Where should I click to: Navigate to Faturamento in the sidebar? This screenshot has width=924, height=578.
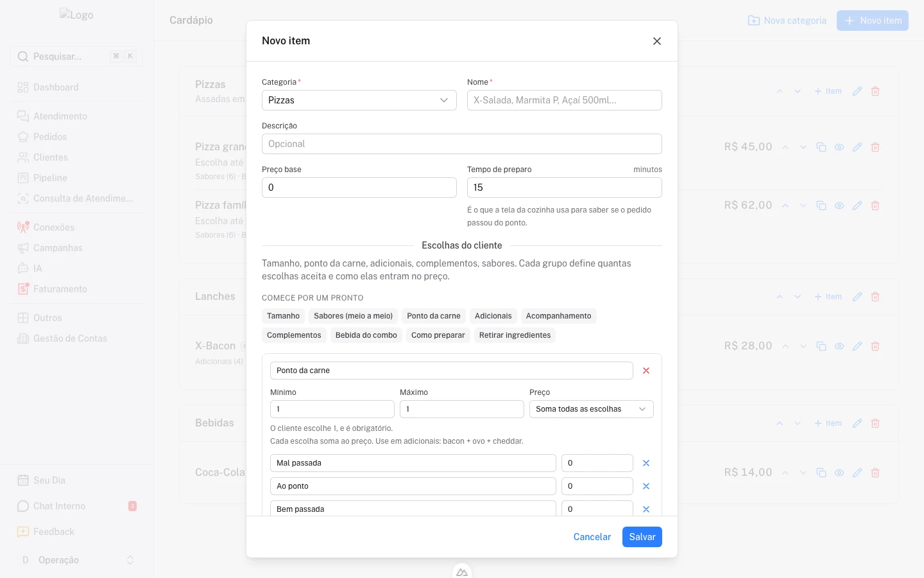pyautogui.click(x=77, y=289)
